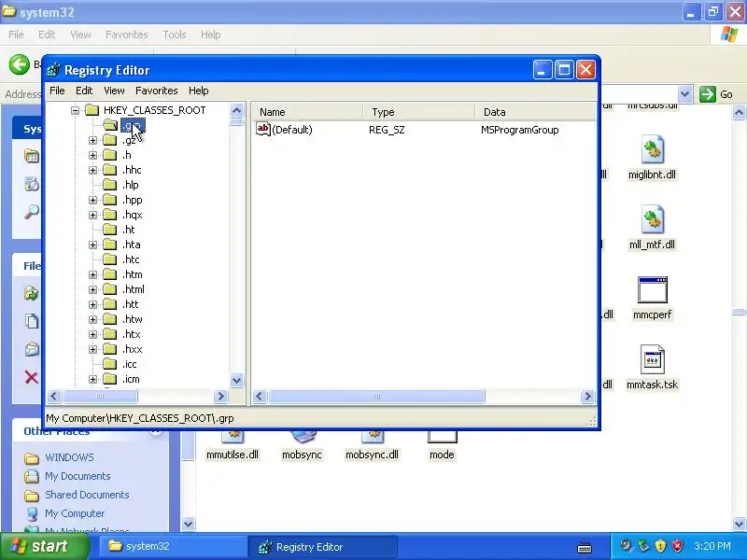Click the Type column header
The image size is (747, 560).
(419, 112)
